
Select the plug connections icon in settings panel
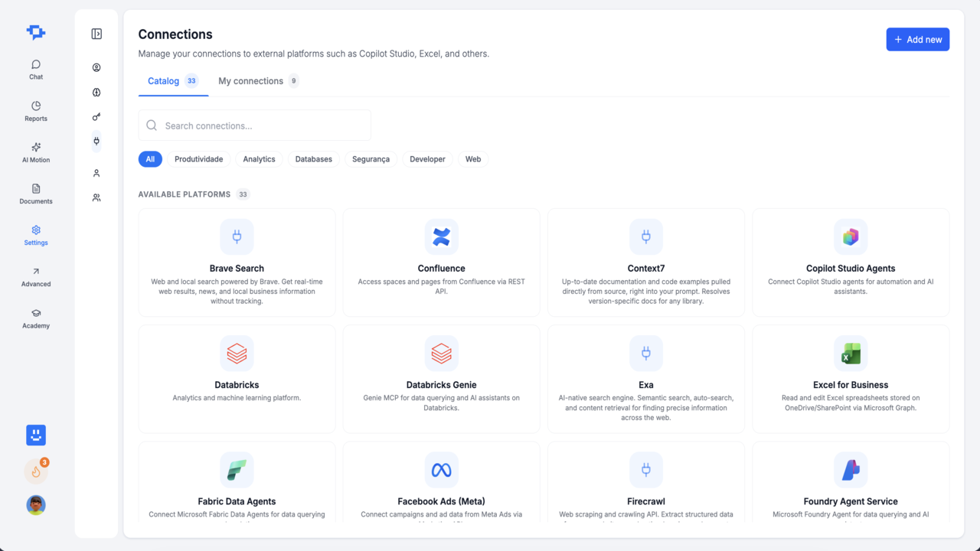click(96, 141)
